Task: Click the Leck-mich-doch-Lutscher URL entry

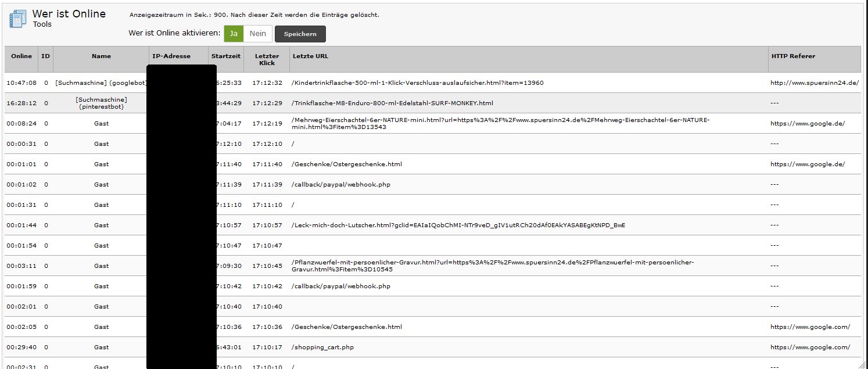Action: click(458, 225)
